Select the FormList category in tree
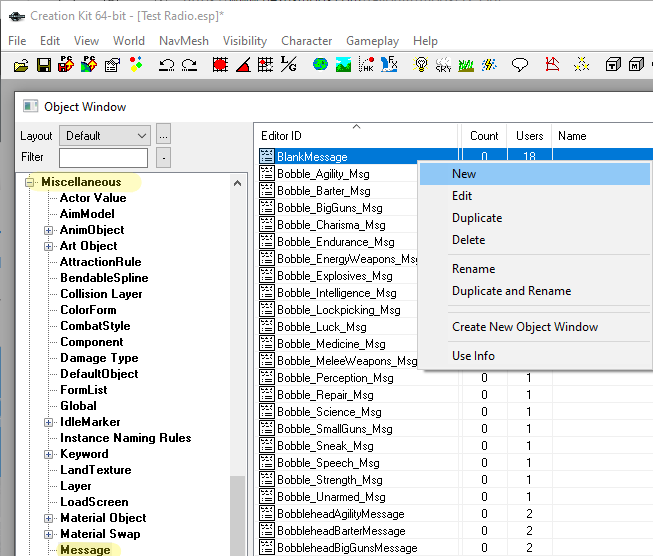The width and height of the screenshot is (653, 556). [84, 390]
